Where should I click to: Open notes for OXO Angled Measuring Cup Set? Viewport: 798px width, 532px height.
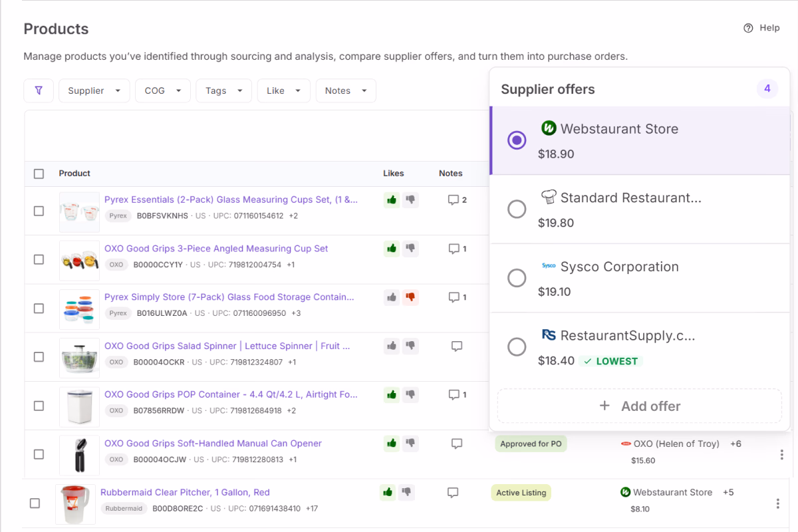457,249
